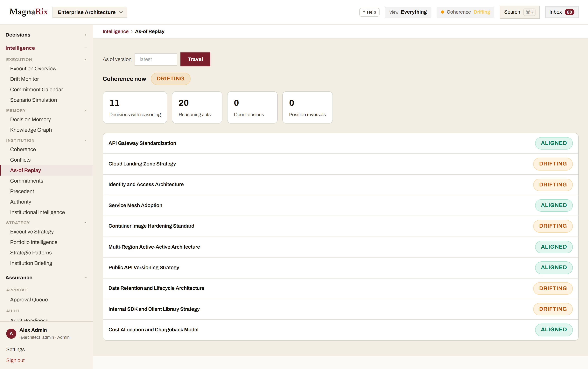Screen dimensions: 588x369
Task: Open the Enterprise Architecture workspace dropdown
Action: click(90, 12)
